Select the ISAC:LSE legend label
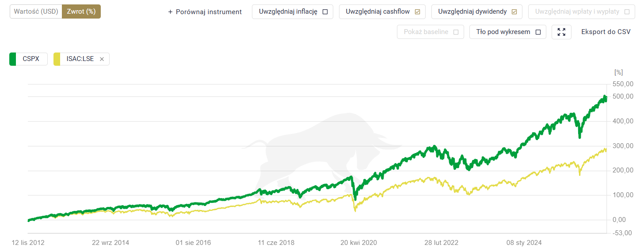644x252 pixels. point(80,59)
